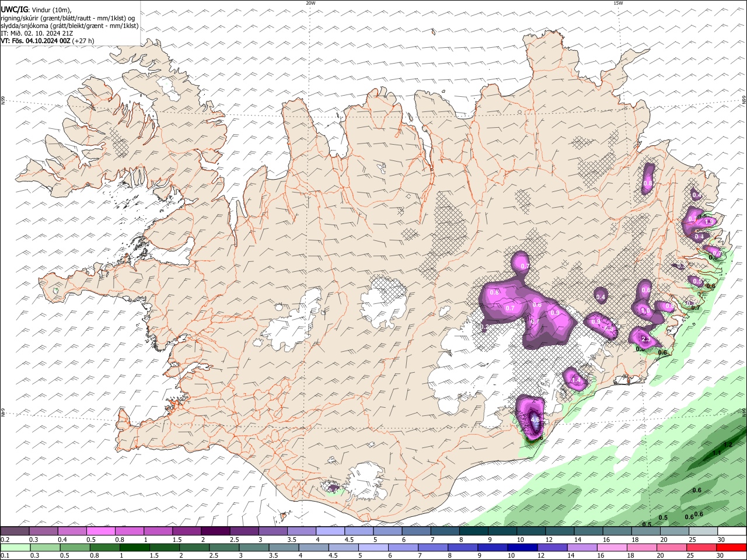Select the lavender upper swatch between 4 and 4.5
The height and width of the screenshot is (560, 747).
(330, 531)
